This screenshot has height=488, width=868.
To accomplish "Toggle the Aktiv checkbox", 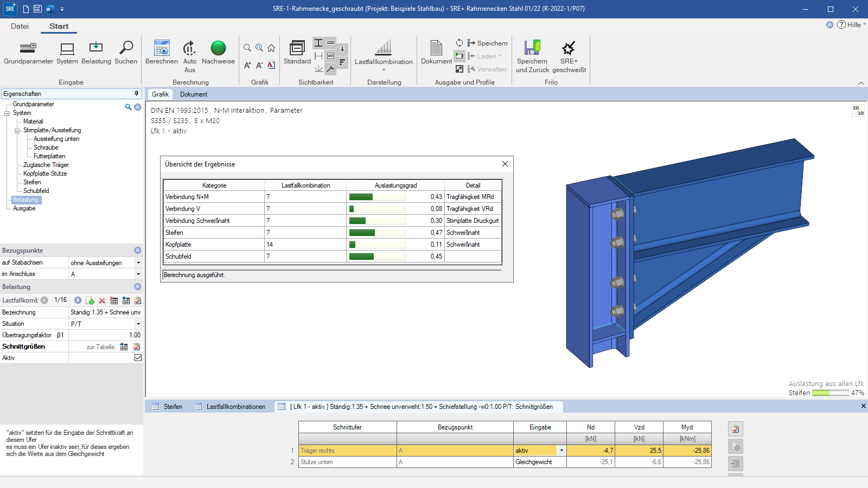I will (x=138, y=358).
